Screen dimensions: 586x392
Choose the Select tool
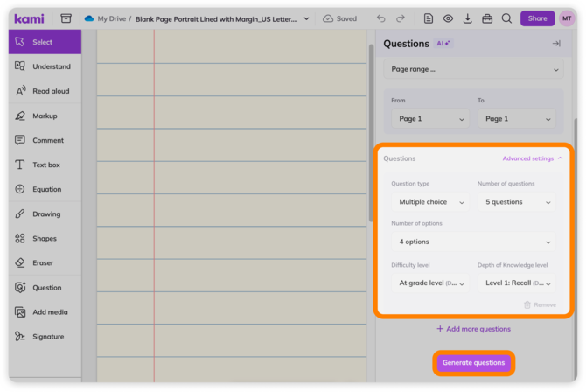coord(45,42)
